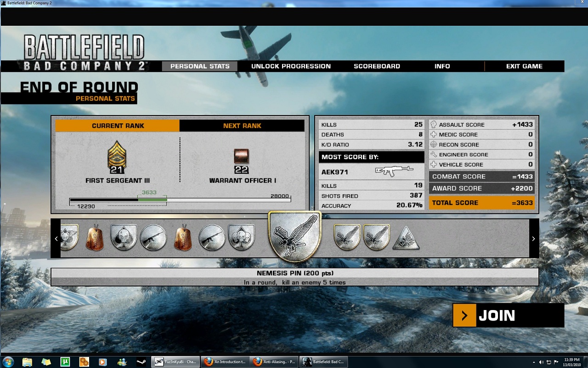
Task: Select the Next Rank header tab
Action: tap(242, 126)
